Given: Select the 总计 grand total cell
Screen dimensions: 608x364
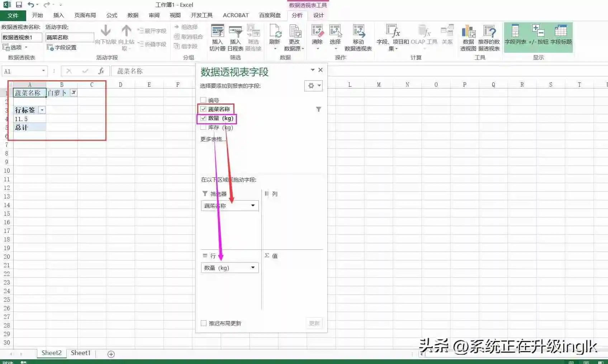Looking at the screenshot, I should [x=30, y=128].
